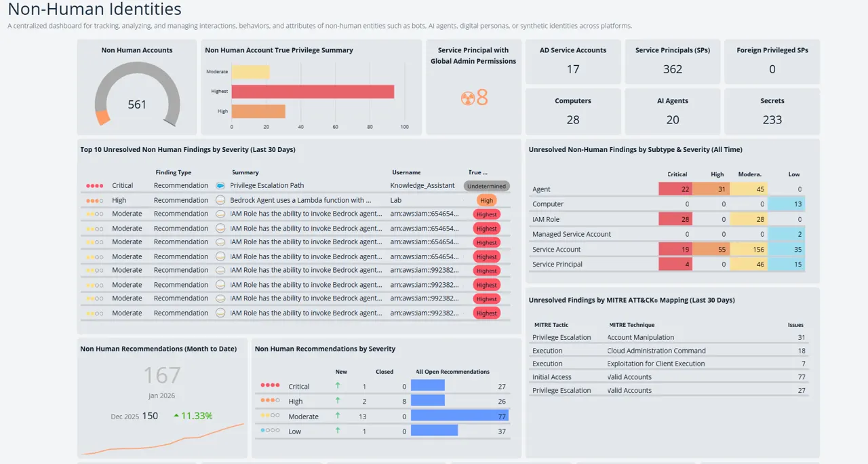
Task: Click the AWS icon beside Bedrock Agent Lambda finding
Action: (x=220, y=200)
